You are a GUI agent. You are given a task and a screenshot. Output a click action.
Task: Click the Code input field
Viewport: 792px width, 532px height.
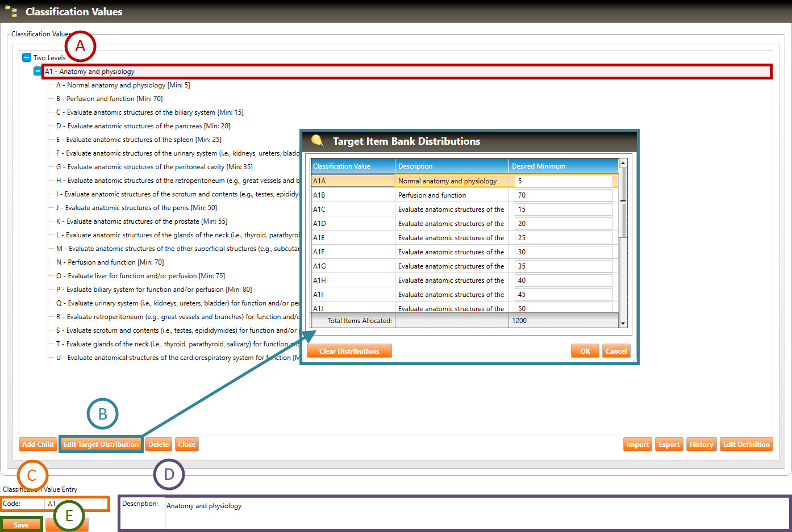[76, 504]
